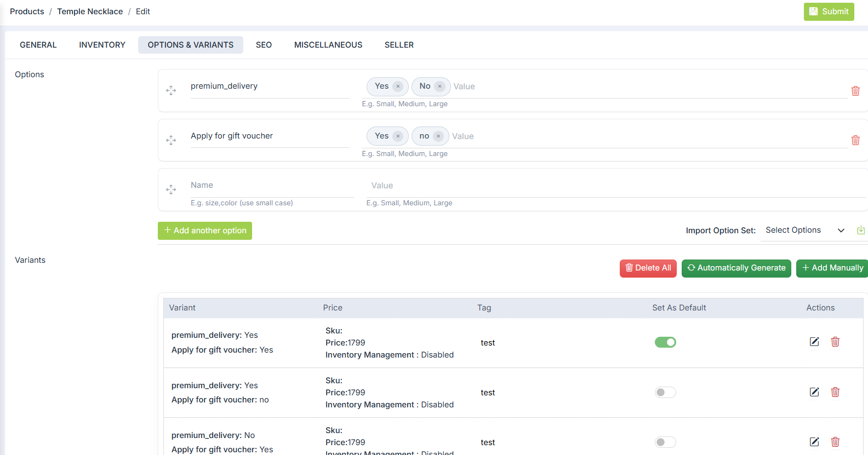Click drag handle of empty Name option row
This screenshot has width=868, height=455.
[x=171, y=189]
